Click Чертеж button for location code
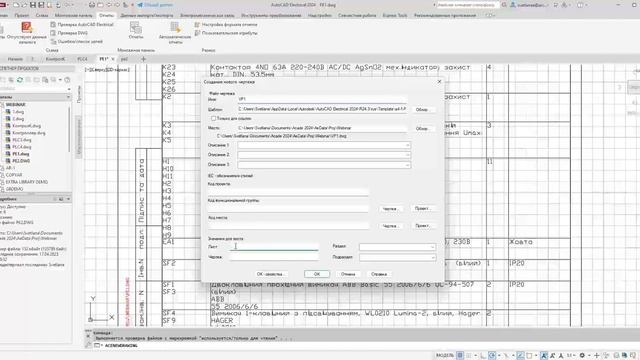 390,226
